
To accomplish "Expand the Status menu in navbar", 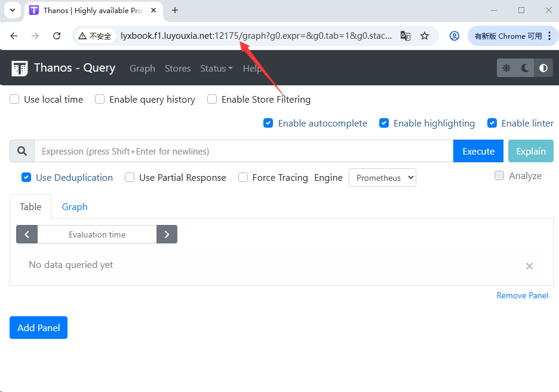I will 216,69.
